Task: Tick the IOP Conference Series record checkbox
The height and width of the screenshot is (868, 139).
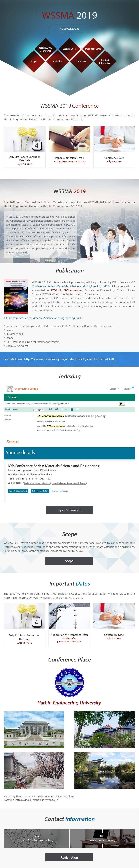Action: coord(34,416)
